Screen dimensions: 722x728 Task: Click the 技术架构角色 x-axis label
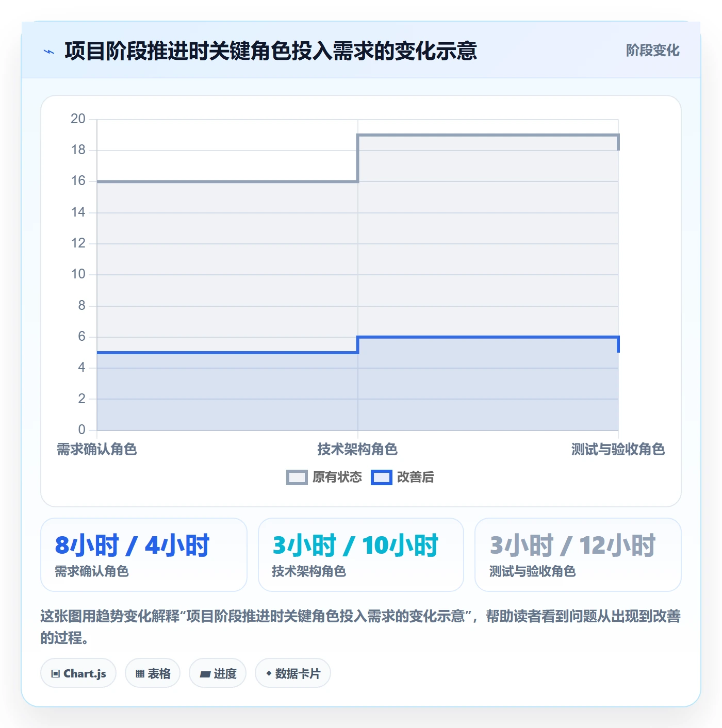point(357,450)
